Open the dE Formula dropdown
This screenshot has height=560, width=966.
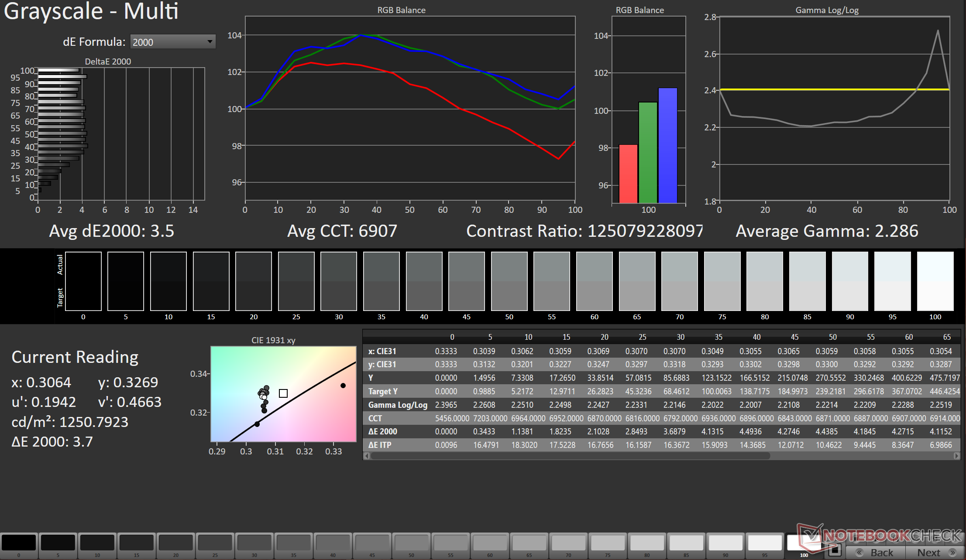[x=173, y=42]
